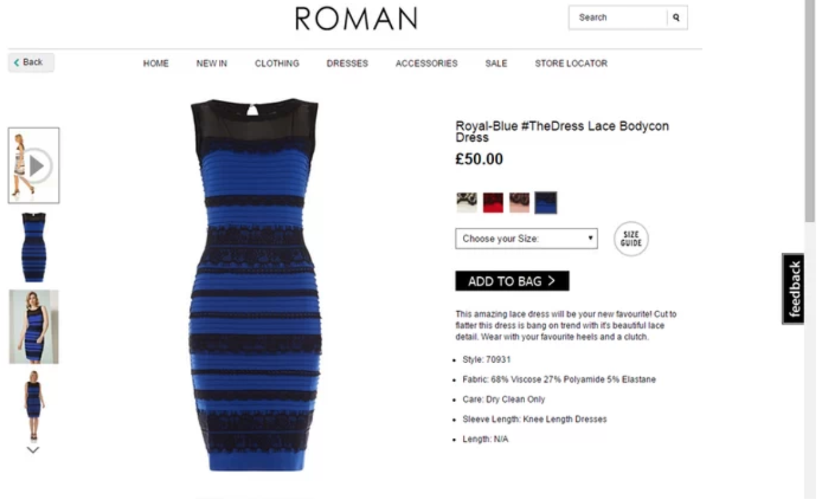820x504 pixels.
Task: Select the pink and black colour swatch
Action: (x=519, y=202)
